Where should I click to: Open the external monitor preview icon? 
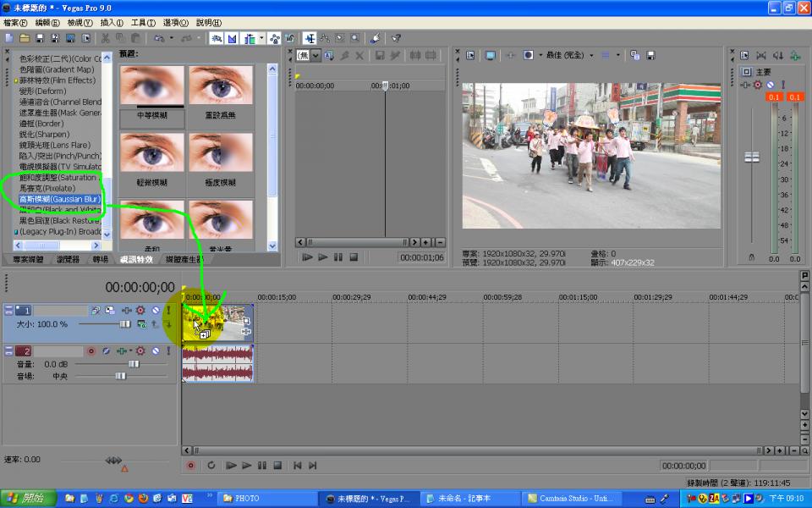[x=490, y=55]
